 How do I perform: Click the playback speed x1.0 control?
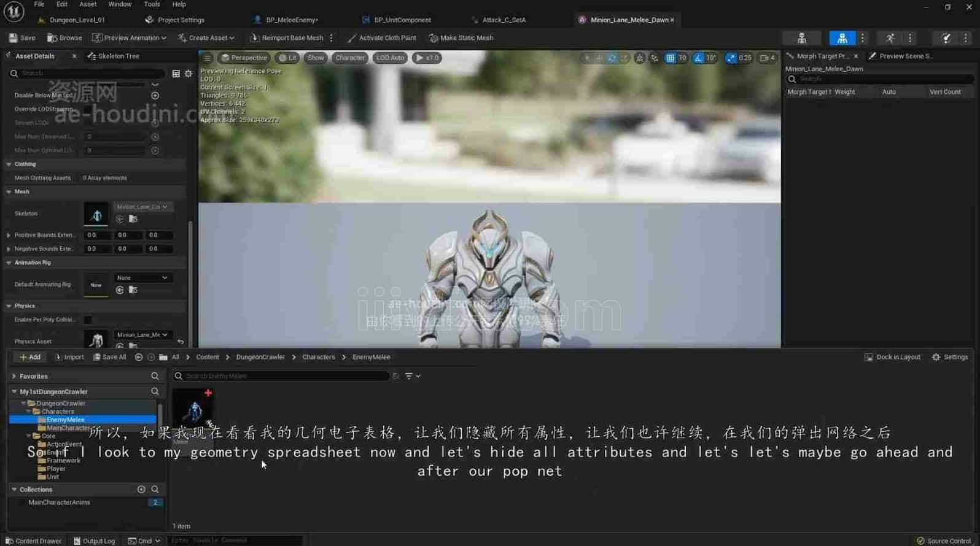426,58
